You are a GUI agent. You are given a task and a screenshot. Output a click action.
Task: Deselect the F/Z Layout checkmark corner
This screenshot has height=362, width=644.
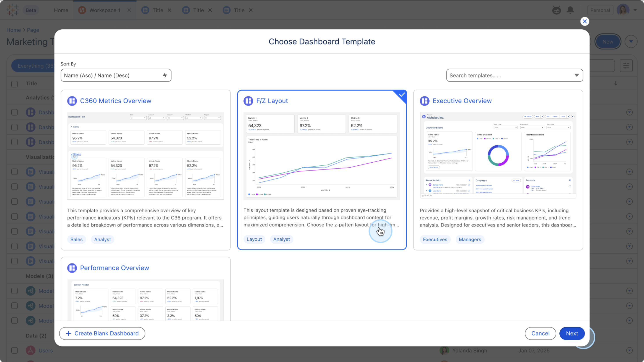(402, 95)
